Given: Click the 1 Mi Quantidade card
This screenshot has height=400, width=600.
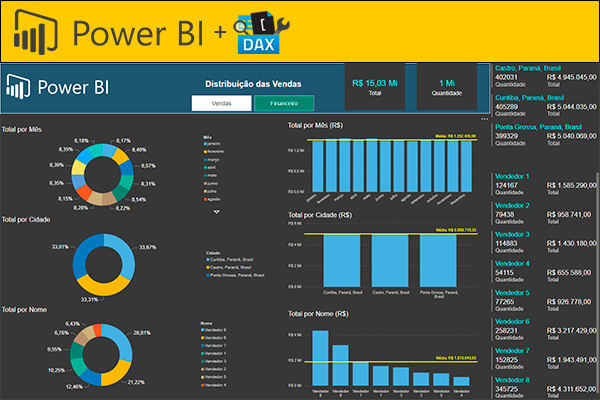Looking at the screenshot, I should pyautogui.click(x=447, y=87).
